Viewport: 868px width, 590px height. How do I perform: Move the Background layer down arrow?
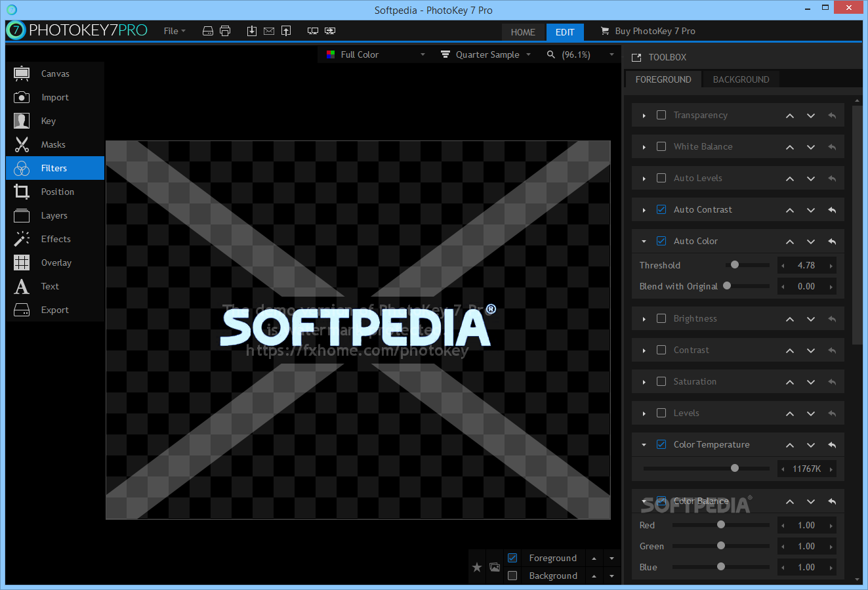[x=611, y=576]
